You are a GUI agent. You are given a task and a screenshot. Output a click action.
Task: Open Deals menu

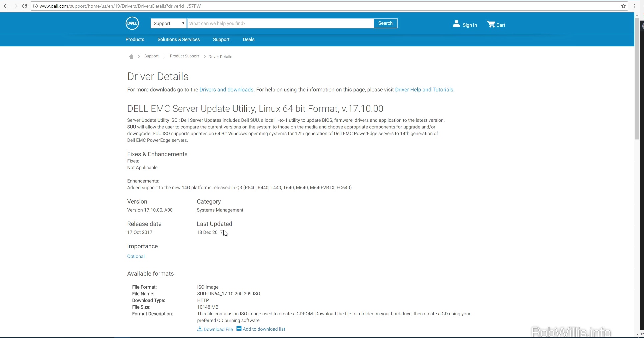tap(249, 39)
